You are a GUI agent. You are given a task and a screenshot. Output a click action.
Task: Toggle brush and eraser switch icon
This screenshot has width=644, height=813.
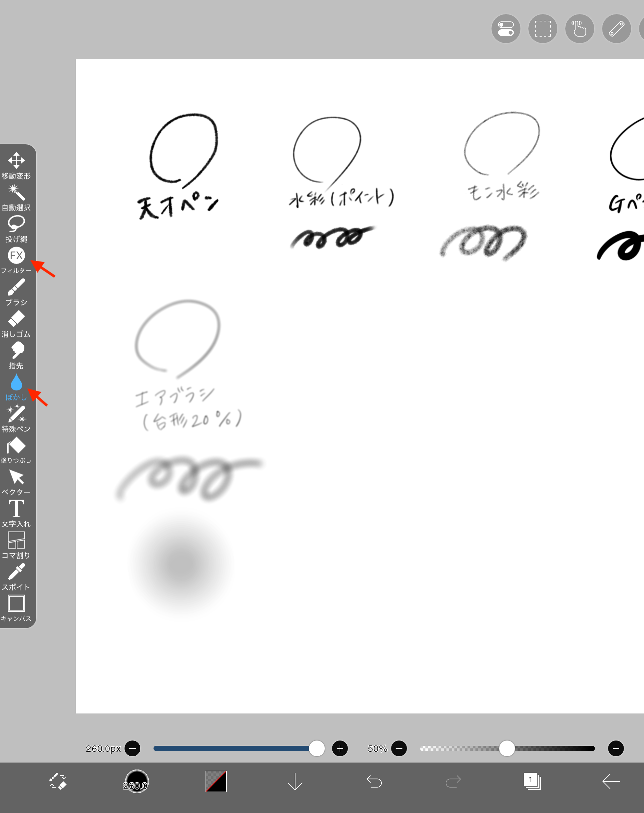point(58,781)
